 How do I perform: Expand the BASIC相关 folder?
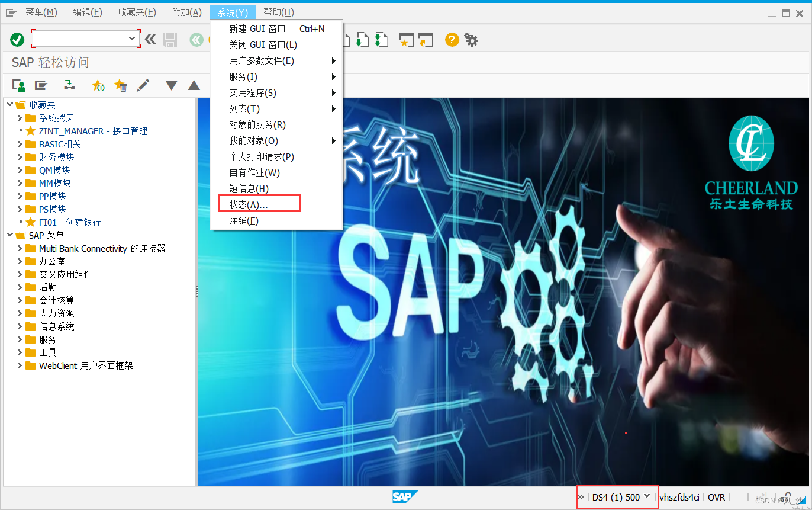[x=20, y=144]
